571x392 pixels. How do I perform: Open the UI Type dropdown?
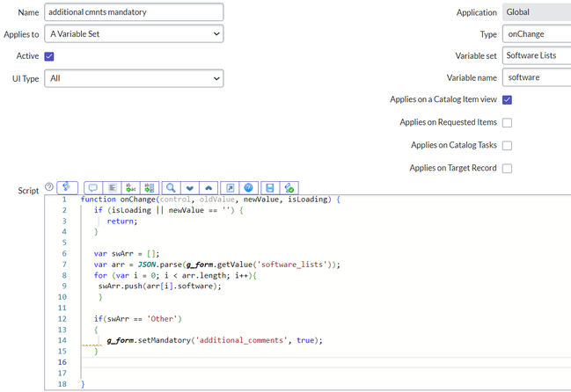click(x=134, y=78)
